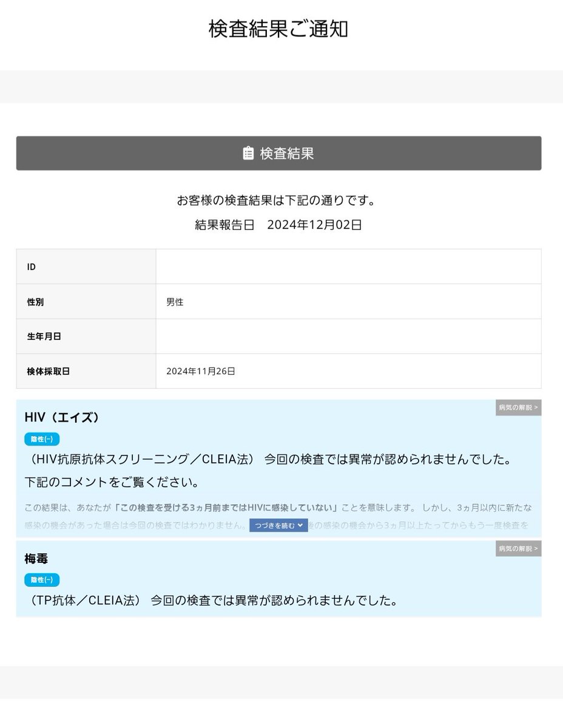The height and width of the screenshot is (728, 563).
Task: Open 病気の解説 link in 梅毒 section
Action: tap(518, 548)
